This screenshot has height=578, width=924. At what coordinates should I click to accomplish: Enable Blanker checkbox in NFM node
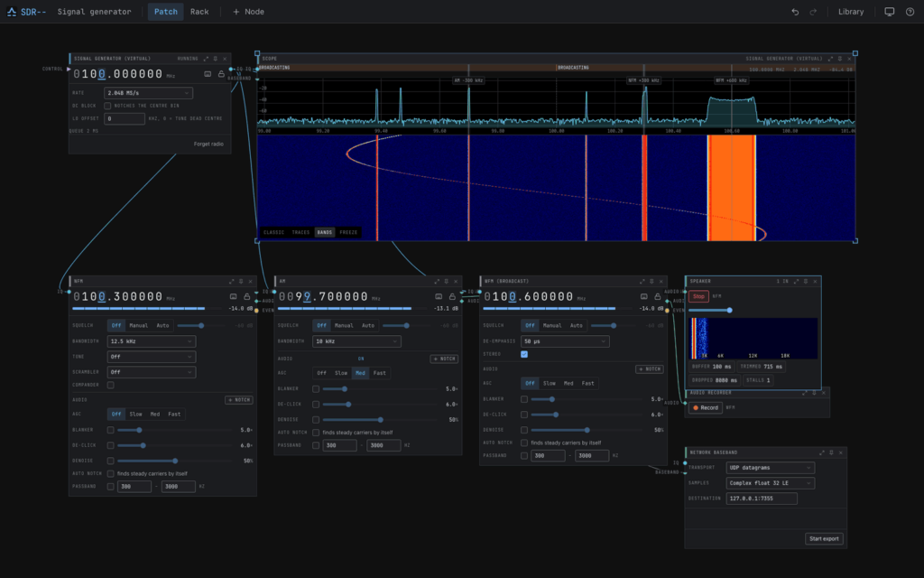pyautogui.click(x=110, y=430)
